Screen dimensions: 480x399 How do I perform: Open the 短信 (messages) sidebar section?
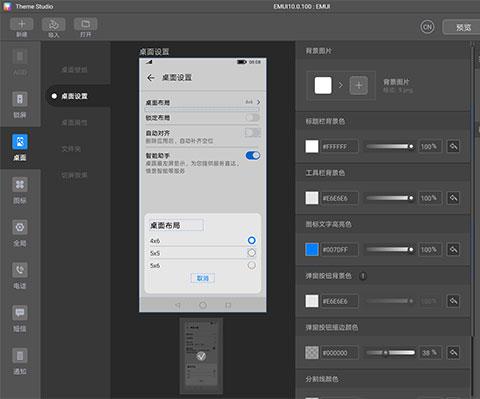20,318
